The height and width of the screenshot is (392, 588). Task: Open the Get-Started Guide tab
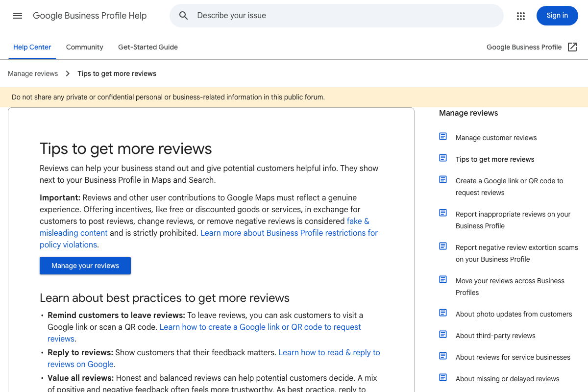(148, 47)
